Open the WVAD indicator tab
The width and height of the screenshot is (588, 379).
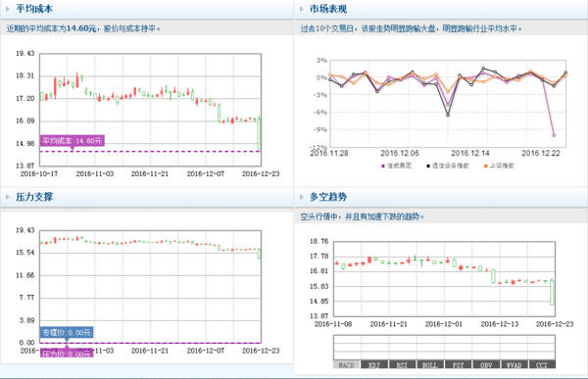click(514, 364)
